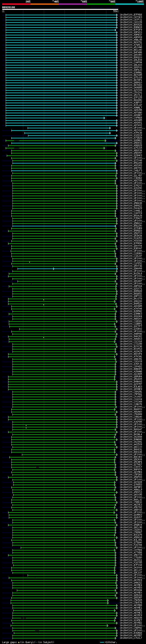This screenshot has height=644, width=146.
Task: Click the query name BB928188
Action: [8, 8]
